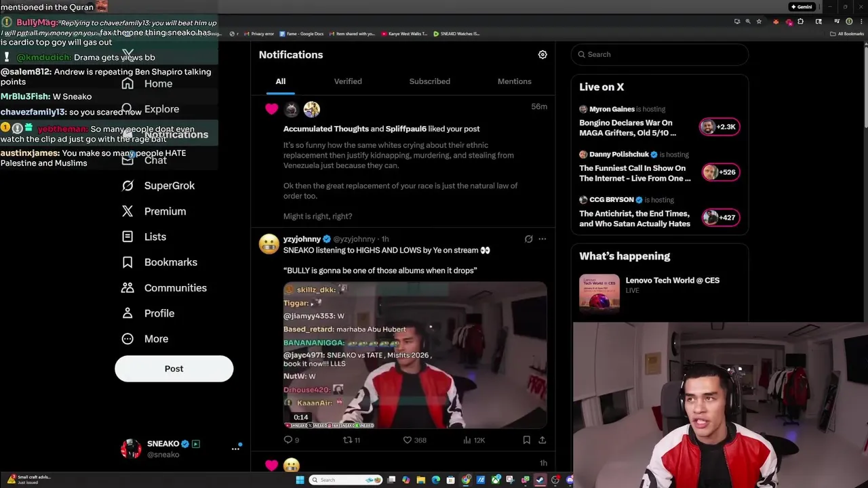Open "Bongino Declares War On MAGA Grifters" title
This screenshot has height=488, width=868.
click(627, 128)
